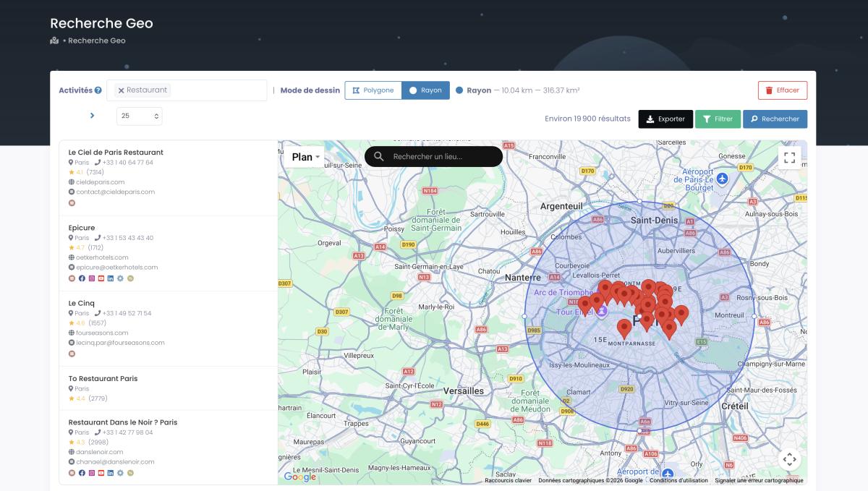This screenshot has width=868, height=491.
Task: Open YouTube icon for Restaurant Dans le Noir
Action: tap(101, 473)
